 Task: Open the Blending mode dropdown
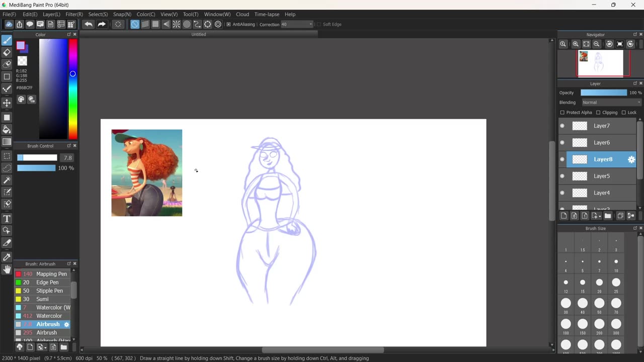click(611, 103)
